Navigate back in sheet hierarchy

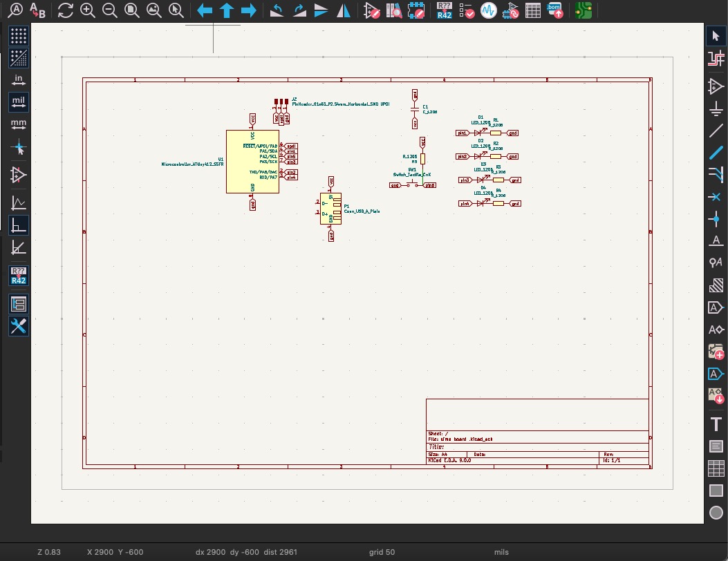204,10
